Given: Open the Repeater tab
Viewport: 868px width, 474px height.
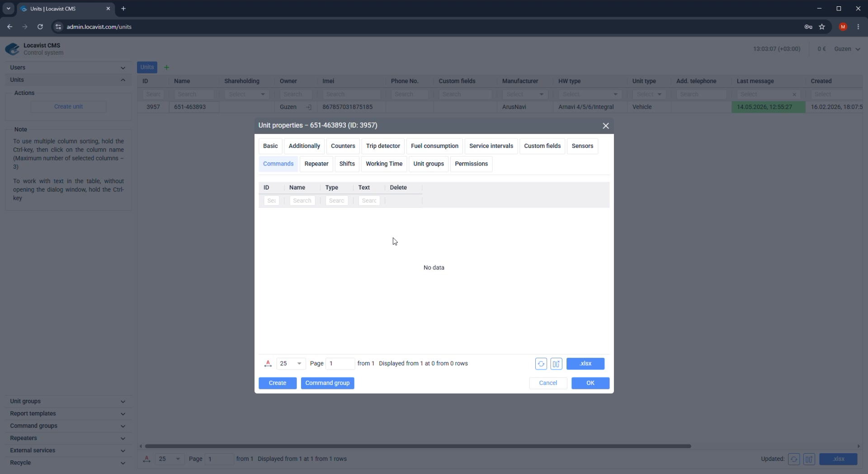Looking at the screenshot, I should pos(316,164).
